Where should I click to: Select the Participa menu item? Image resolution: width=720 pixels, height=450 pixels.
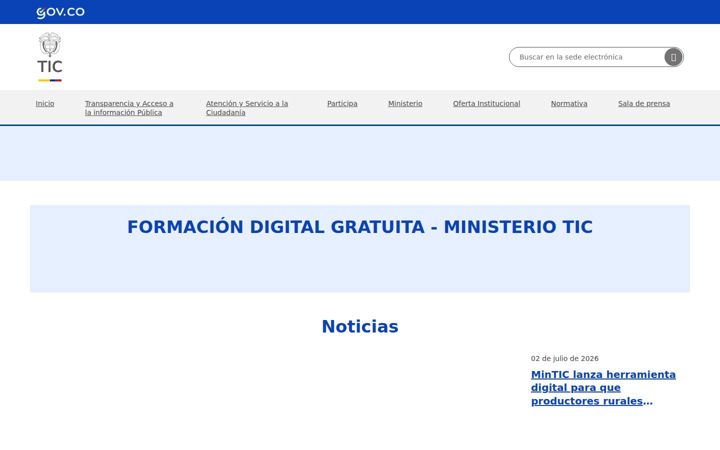342,104
